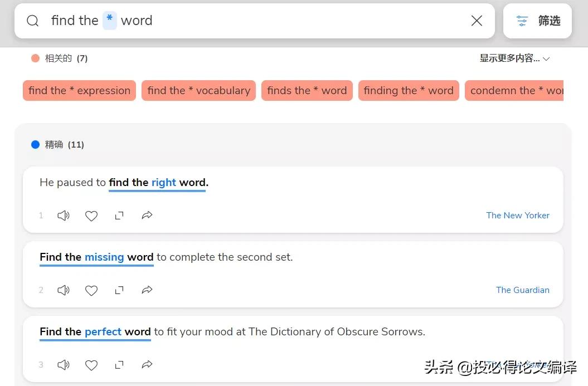Share the first sentence result
Image resolution: width=588 pixels, height=386 pixels.
[x=147, y=216]
